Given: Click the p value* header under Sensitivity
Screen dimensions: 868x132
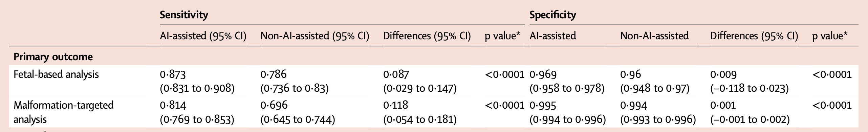Looking at the screenshot, I should 502,36.
